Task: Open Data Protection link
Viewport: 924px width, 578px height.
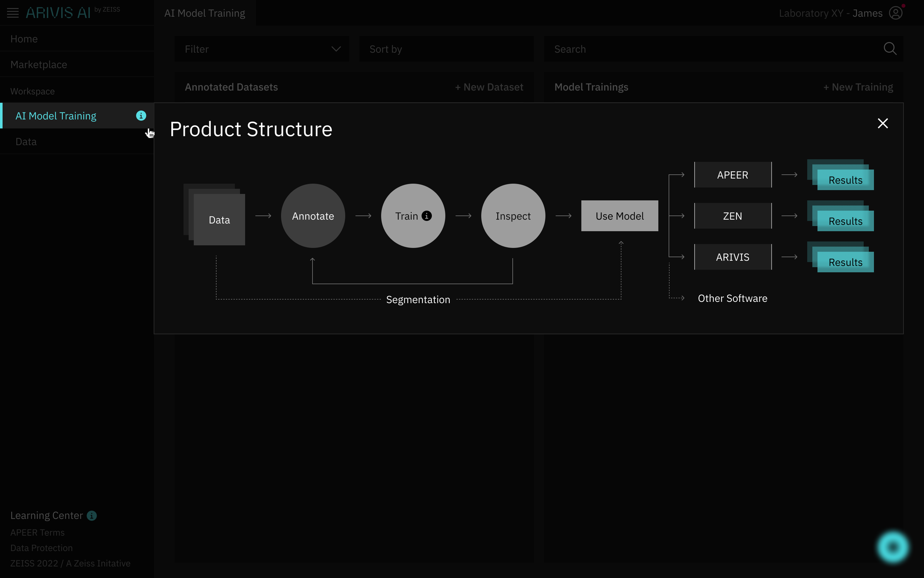Action: [41, 548]
